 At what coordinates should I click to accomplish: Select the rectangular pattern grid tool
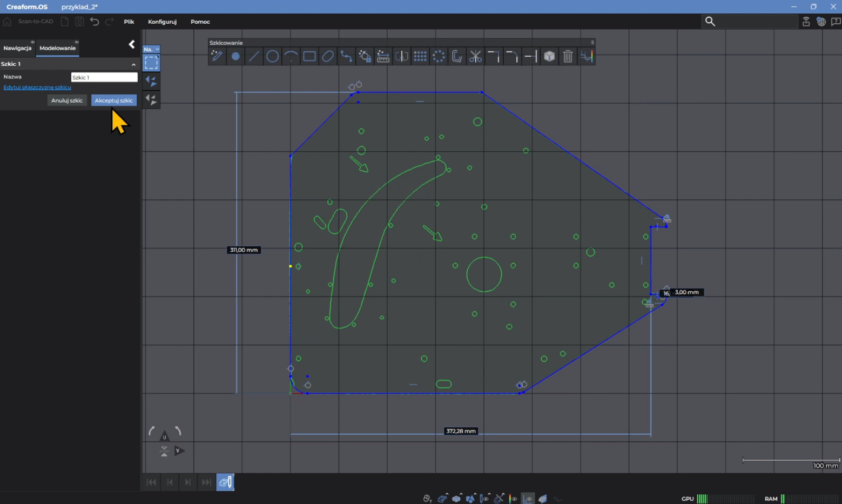[x=420, y=56]
